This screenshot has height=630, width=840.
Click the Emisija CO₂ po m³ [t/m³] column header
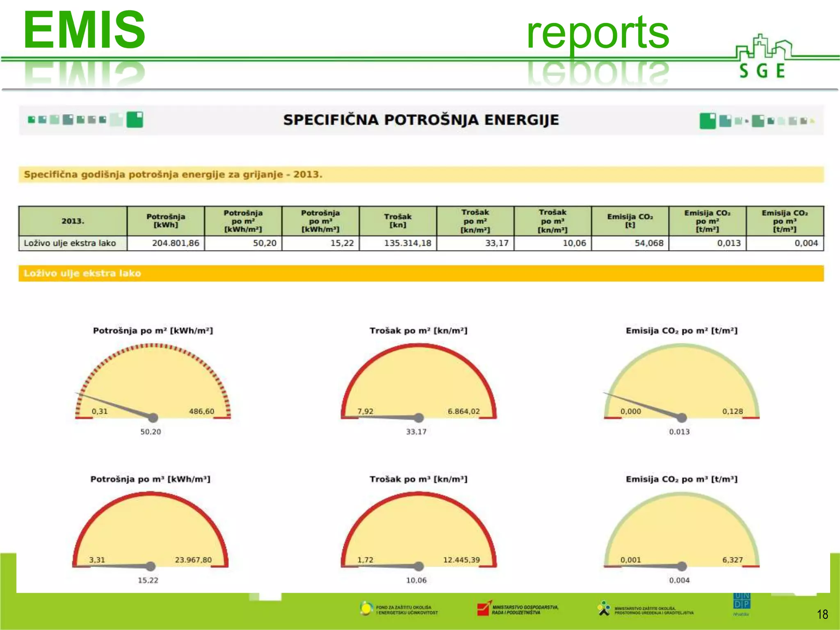click(785, 221)
